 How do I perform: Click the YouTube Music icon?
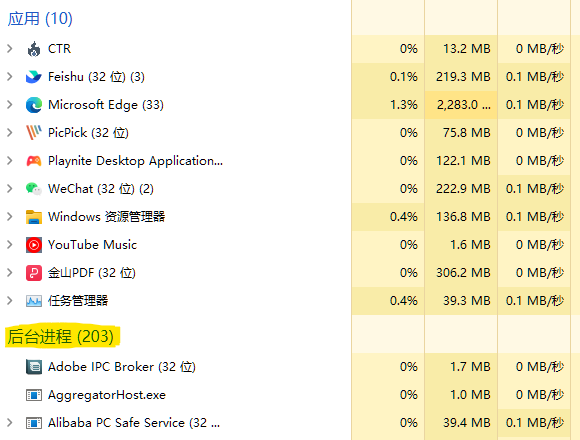(34, 245)
